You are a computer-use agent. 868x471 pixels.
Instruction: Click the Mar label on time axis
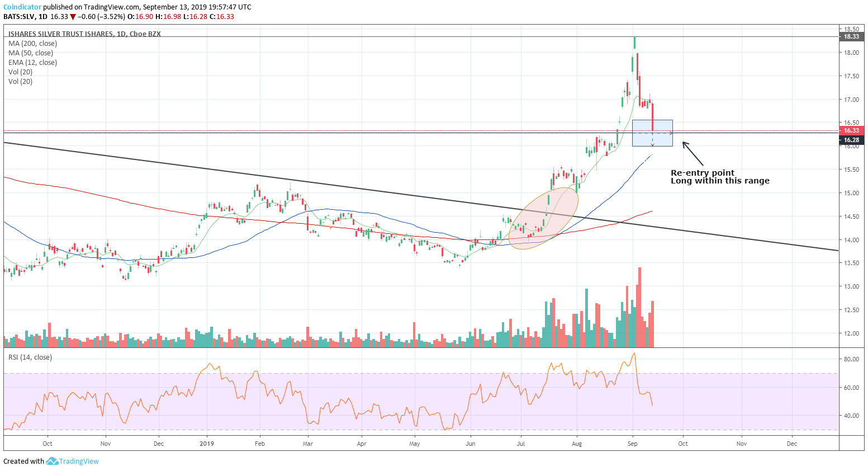(x=307, y=444)
